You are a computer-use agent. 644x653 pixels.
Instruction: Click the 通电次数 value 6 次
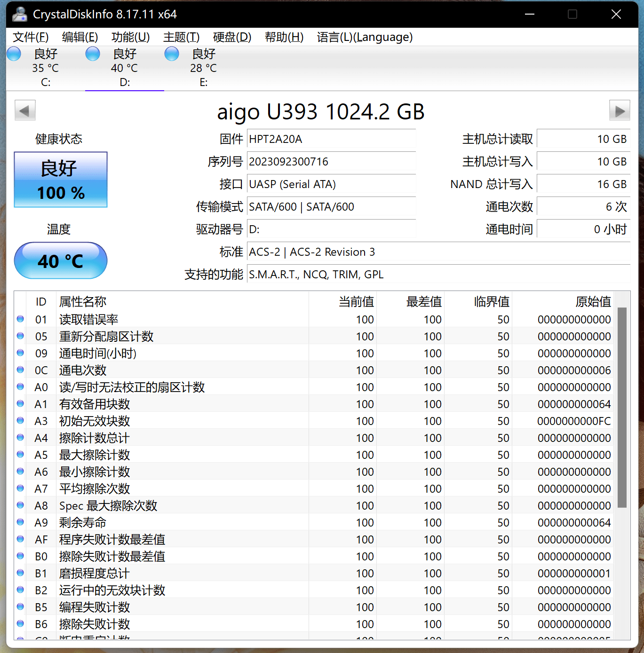(583, 207)
